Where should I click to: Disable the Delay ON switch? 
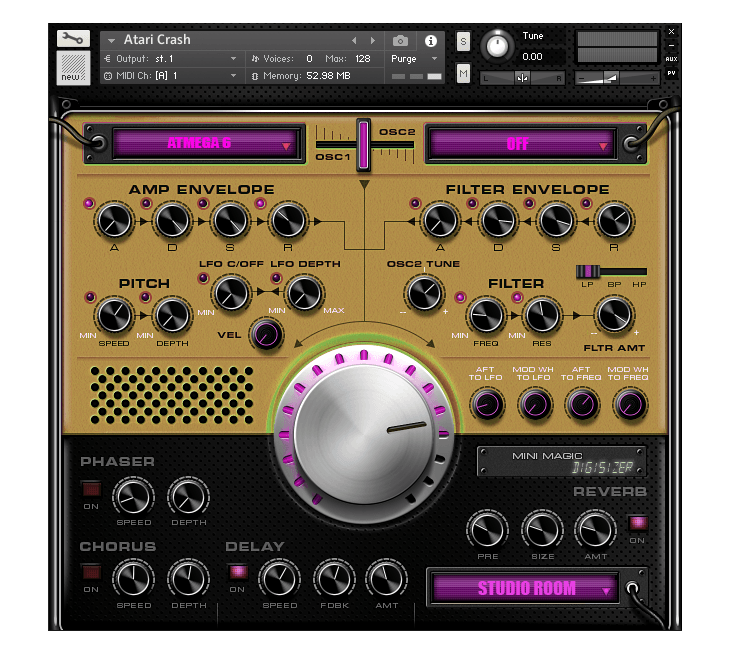[x=237, y=572]
